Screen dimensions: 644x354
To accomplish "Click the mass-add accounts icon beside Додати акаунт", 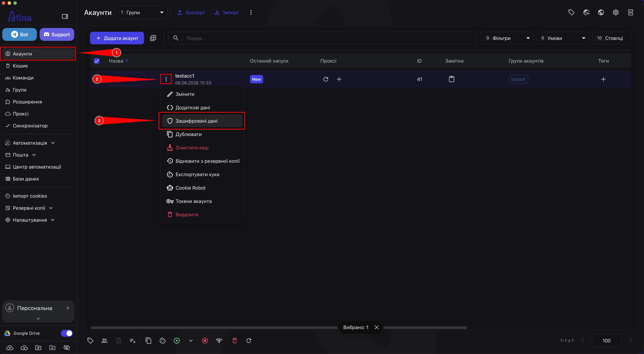I will click(x=153, y=38).
